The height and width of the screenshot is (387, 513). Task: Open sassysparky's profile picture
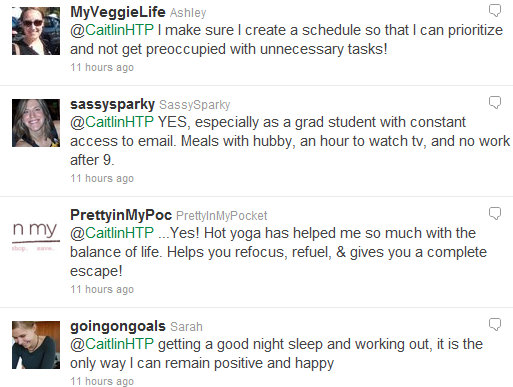pos(36,123)
